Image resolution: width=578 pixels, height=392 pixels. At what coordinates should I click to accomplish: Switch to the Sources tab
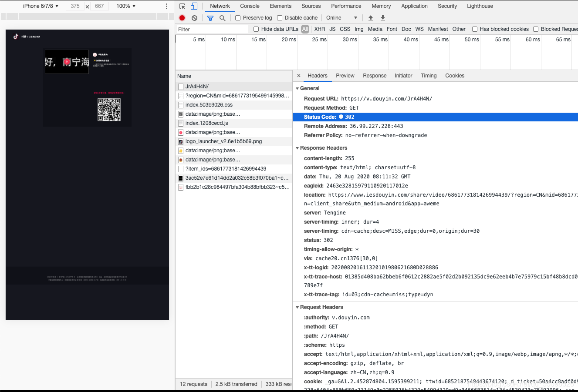[x=311, y=6]
